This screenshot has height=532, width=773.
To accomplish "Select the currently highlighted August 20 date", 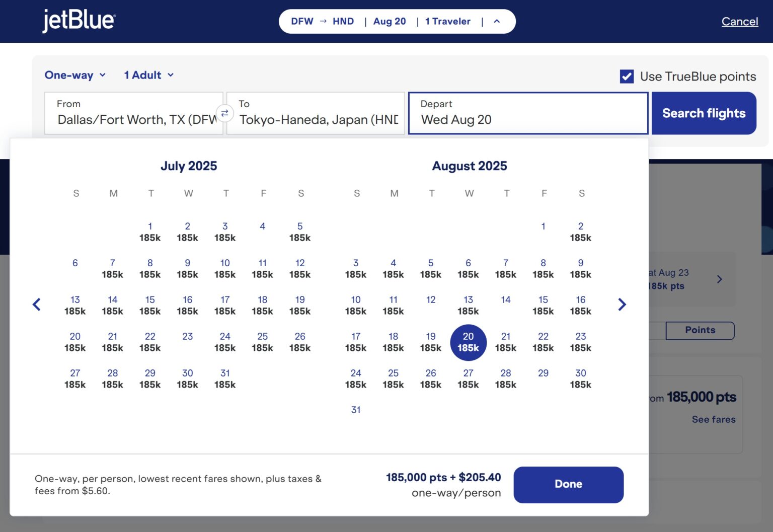I will tap(468, 343).
